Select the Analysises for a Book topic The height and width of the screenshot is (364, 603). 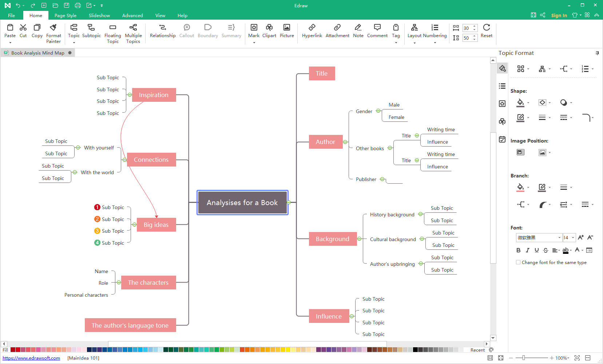(x=242, y=203)
